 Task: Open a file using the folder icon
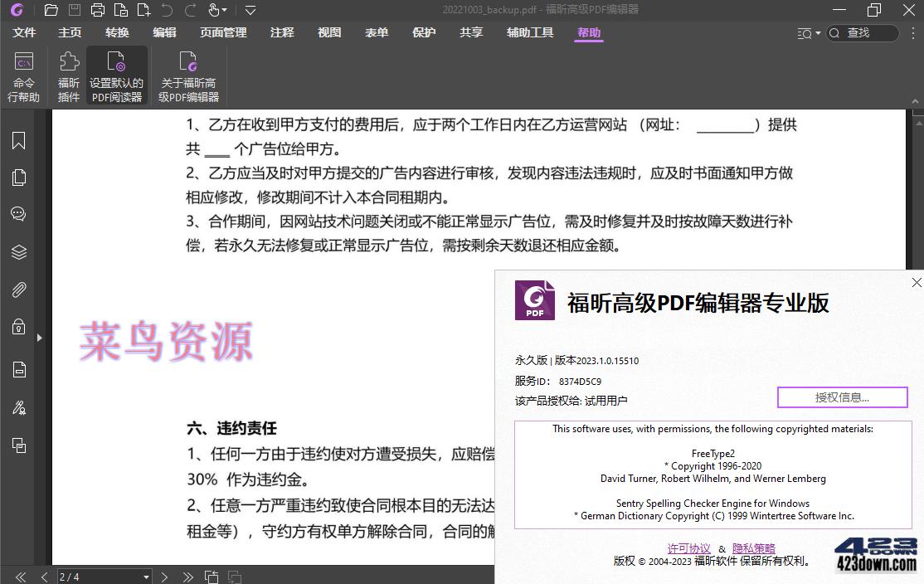51,10
